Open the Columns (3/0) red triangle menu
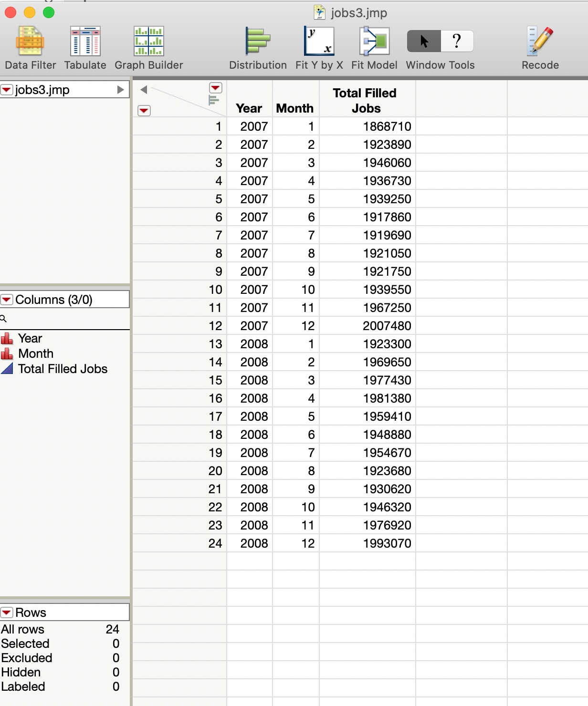Viewport: 588px width, 706px height. pyautogui.click(x=7, y=300)
